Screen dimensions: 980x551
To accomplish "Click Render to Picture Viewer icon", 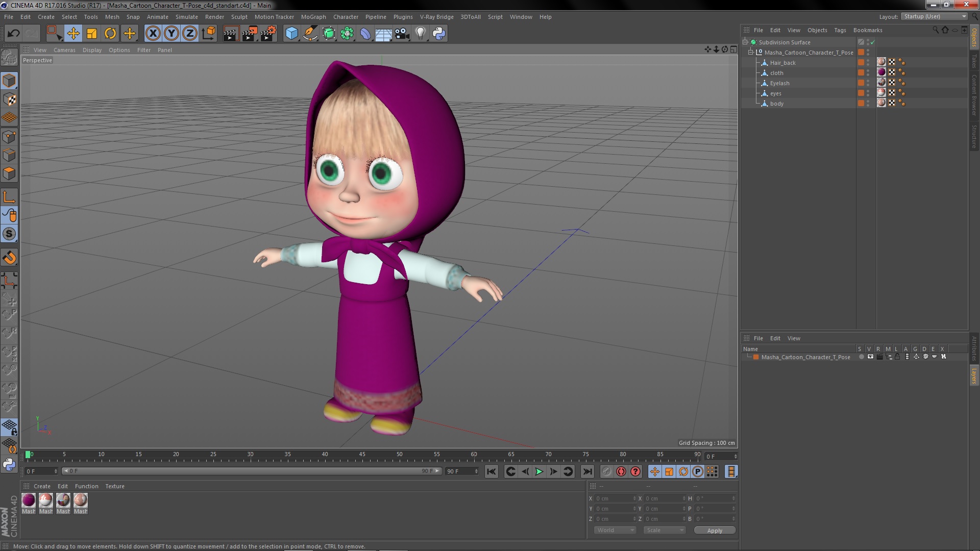I will [x=250, y=34].
